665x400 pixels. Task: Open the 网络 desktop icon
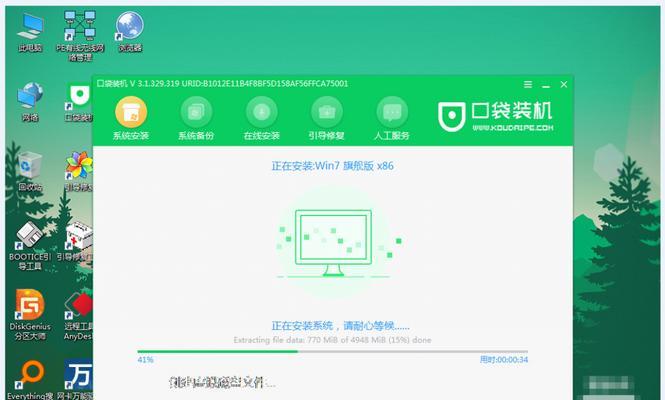pos(30,102)
